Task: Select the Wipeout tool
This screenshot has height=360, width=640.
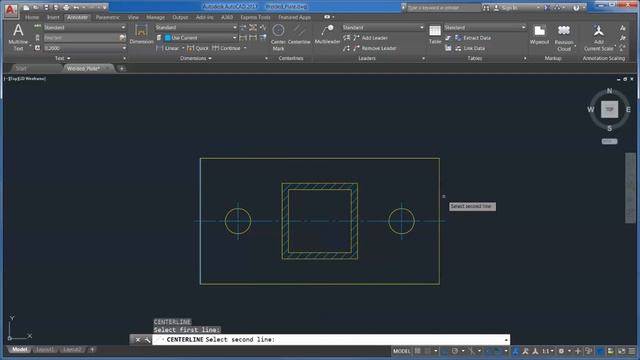Action: tap(539, 34)
